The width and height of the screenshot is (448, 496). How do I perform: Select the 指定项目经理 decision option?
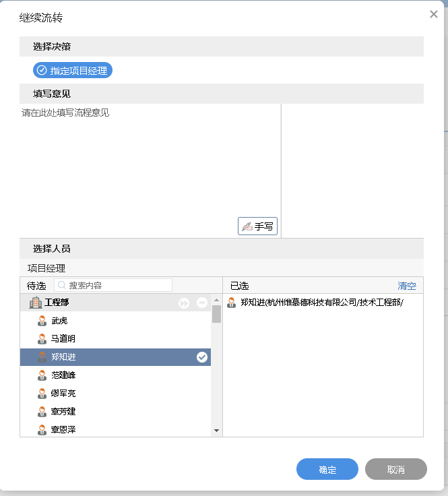tap(73, 70)
